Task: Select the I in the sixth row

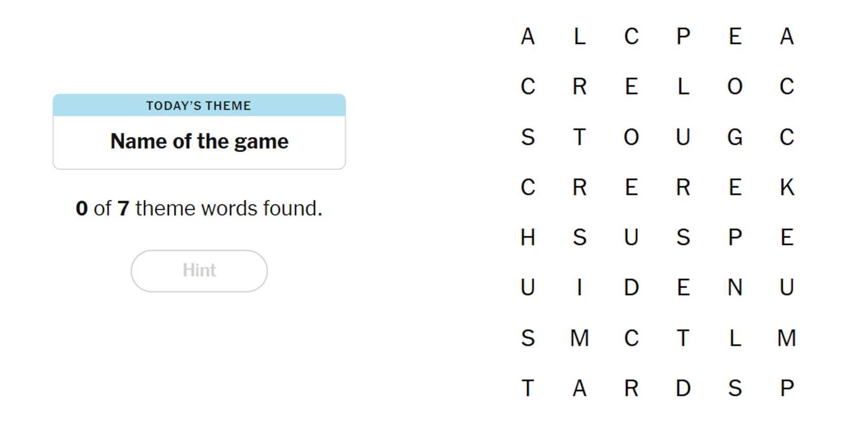Action: tap(580, 287)
